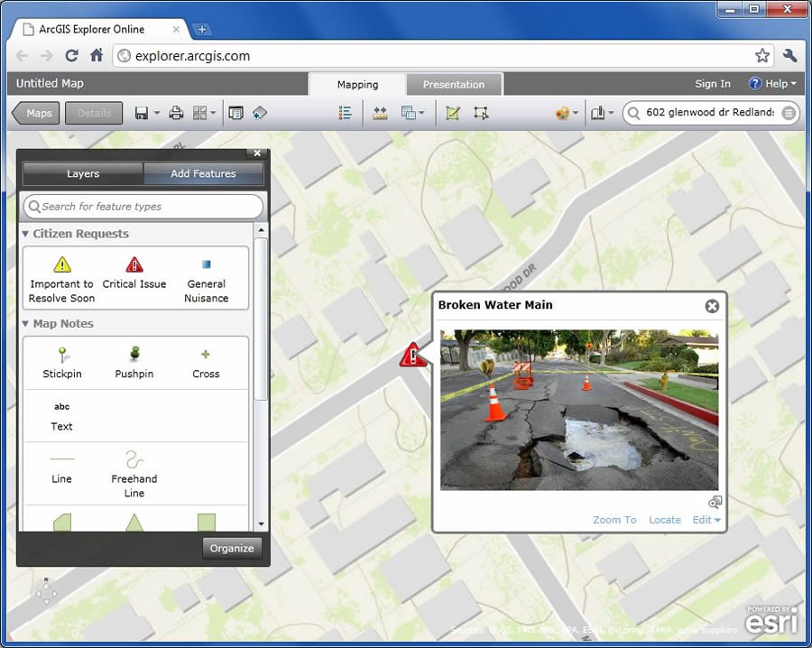Viewport: 812px width, 648px height.
Task: Click the red warning marker on map
Action: pyautogui.click(x=412, y=356)
